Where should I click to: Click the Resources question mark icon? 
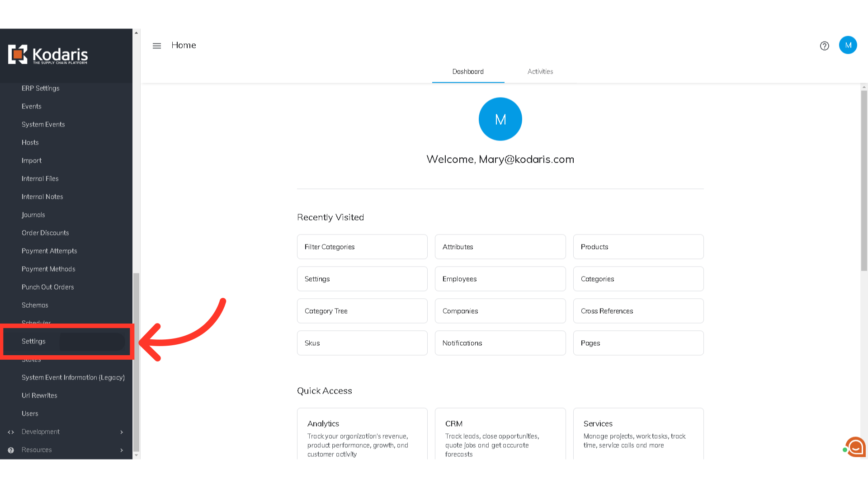pos(11,450)
